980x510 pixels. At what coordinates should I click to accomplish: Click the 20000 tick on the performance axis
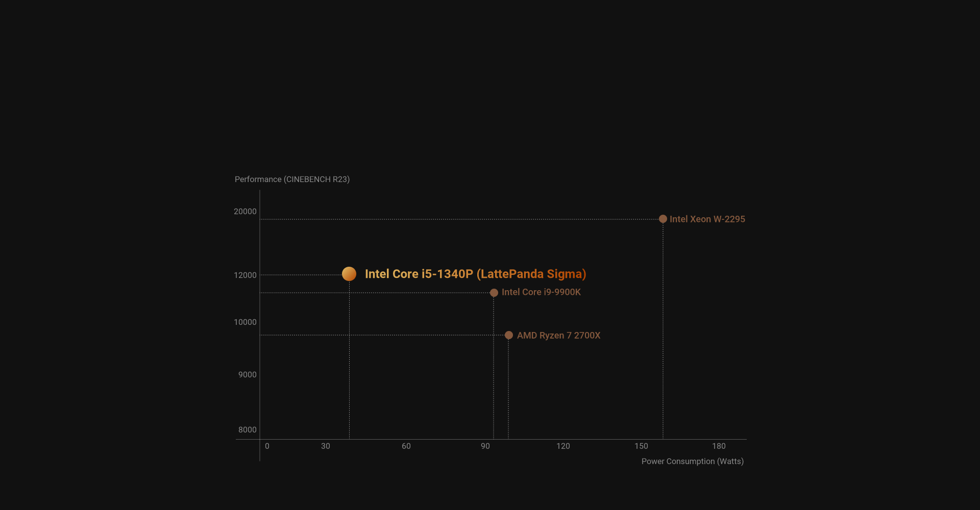245,212
